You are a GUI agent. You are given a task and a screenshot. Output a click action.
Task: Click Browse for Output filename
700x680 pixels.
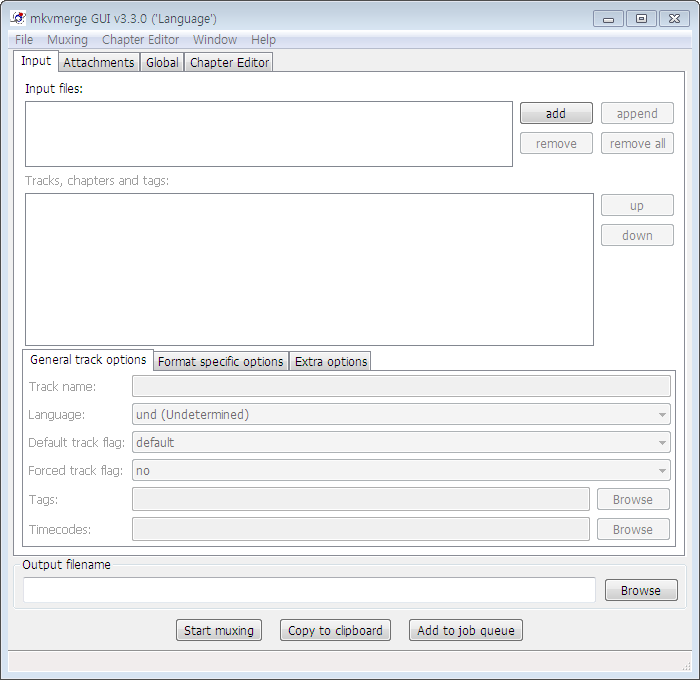point(641,590)
